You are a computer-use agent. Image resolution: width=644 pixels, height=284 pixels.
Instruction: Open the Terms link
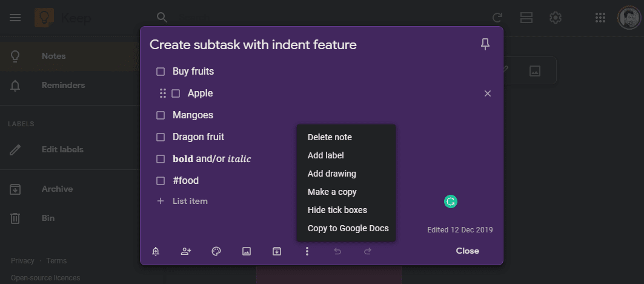pyautogui.click(x=56, y=261)
